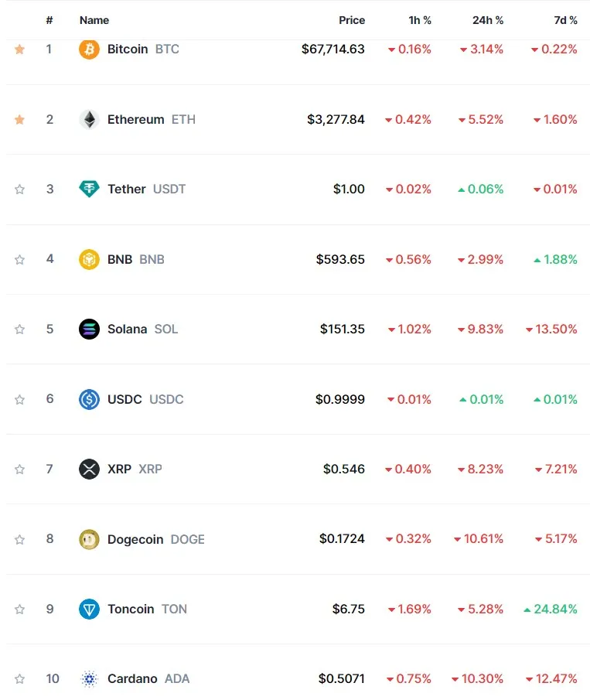Click the Ethereum diamond icon
The width and height of the screenshot is (590, 700).
click(89, 119)
